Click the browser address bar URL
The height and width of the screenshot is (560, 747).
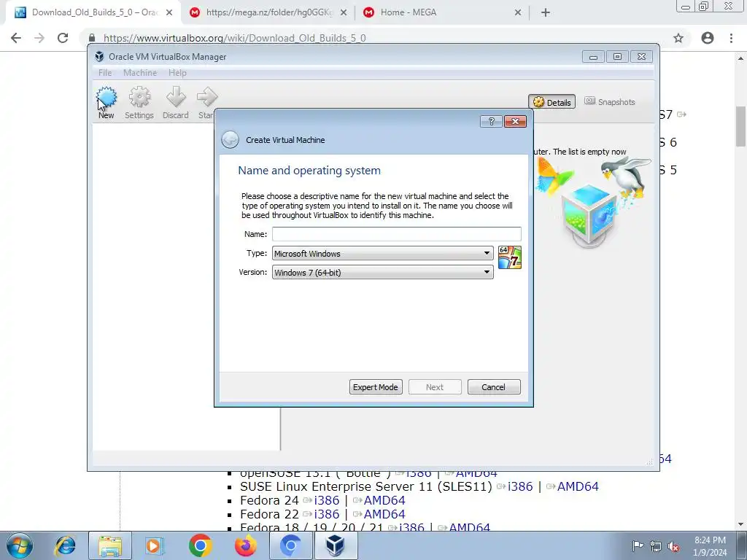coord(234,38)
